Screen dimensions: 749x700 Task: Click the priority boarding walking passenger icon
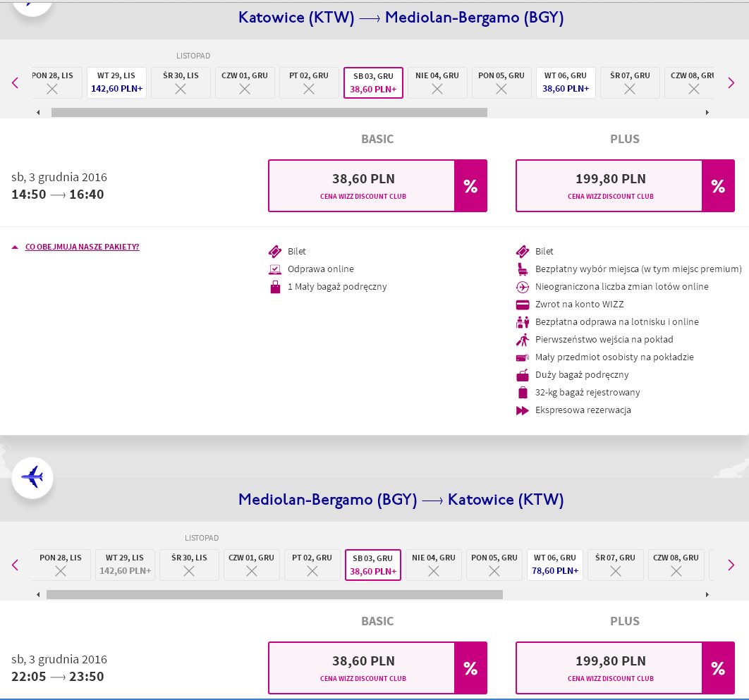click(x=523, y=340)
